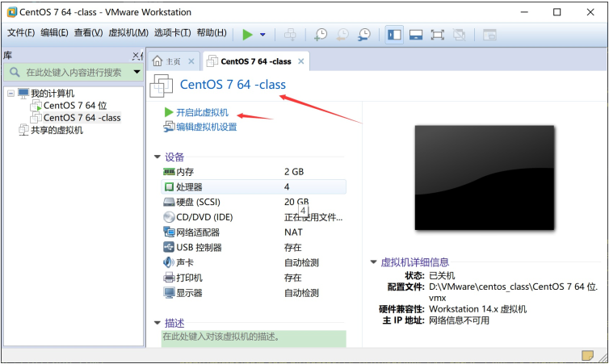Collapse the 虚拟机详细信息 section
This screenshot has height=364, width=609.
(374, 262)
